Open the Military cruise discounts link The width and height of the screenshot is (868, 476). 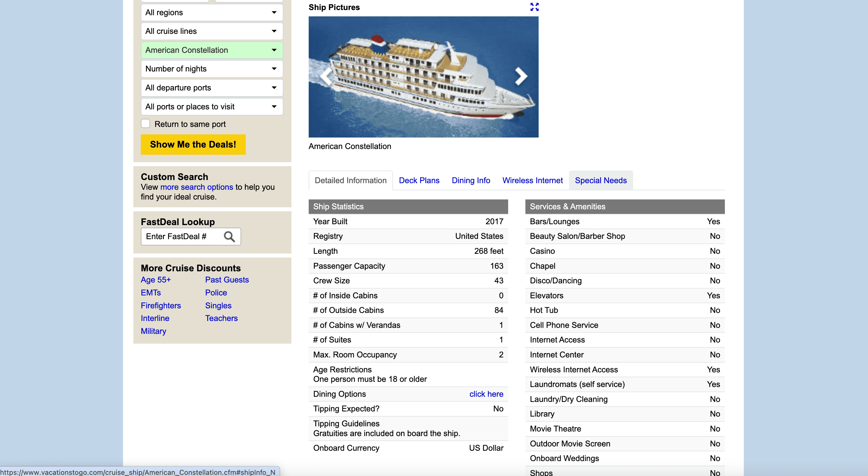(x=153, y=331)
